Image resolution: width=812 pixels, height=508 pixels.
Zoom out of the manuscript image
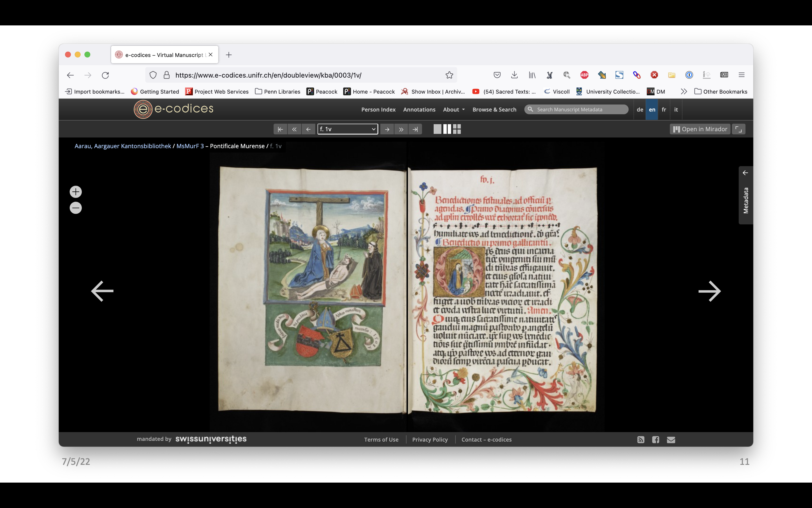[76, 208]
